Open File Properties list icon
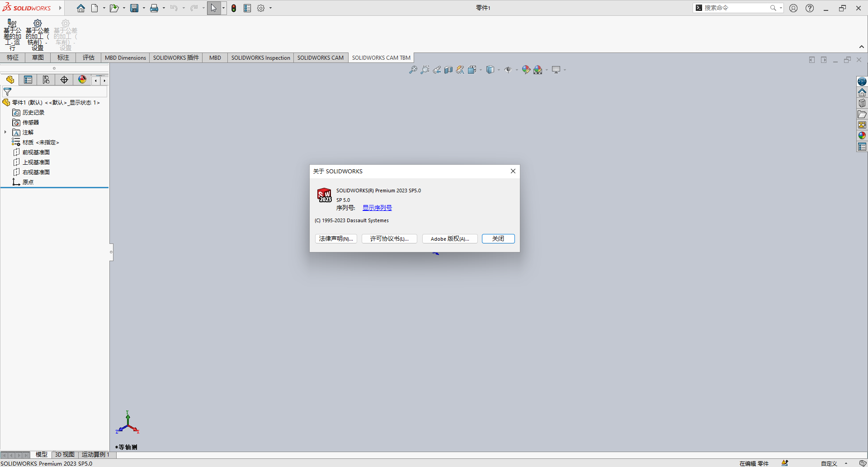The height and width of the screenshot is (467, 868). tap(247, 8)
